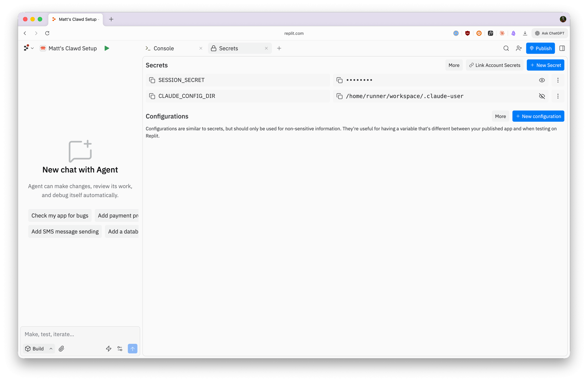Attach a file with the paperclip icon

coord(61,349)
